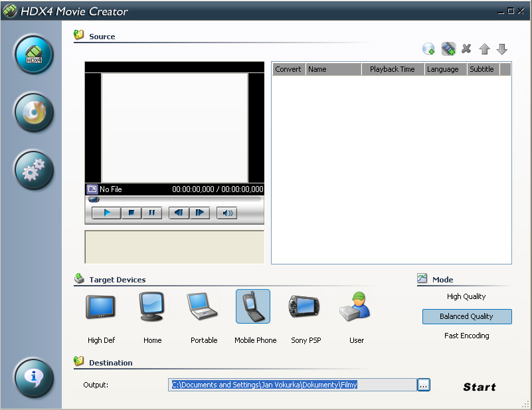Choose High Quality mode
This screenshot has height=410, width=532.
466,296
